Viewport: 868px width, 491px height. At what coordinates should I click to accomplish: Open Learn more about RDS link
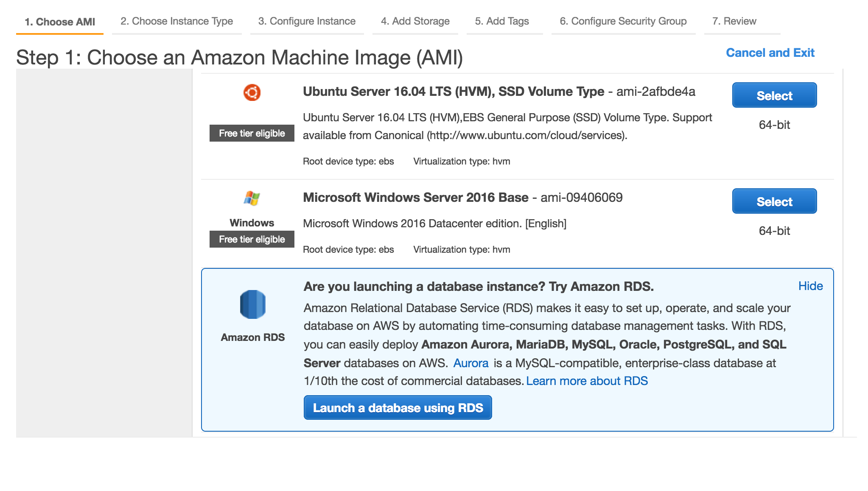click(x=587, y=381)
